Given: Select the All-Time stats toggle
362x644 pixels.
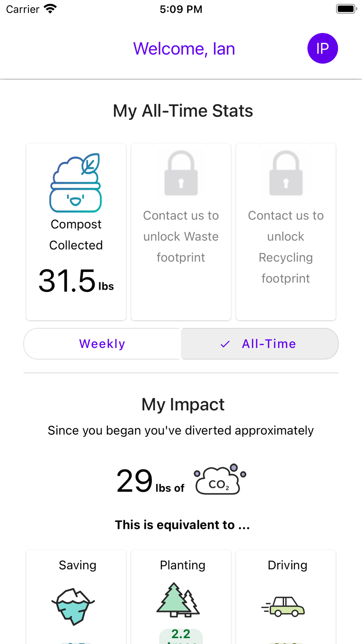Looking at the screenshot, I should coord(260,344).
